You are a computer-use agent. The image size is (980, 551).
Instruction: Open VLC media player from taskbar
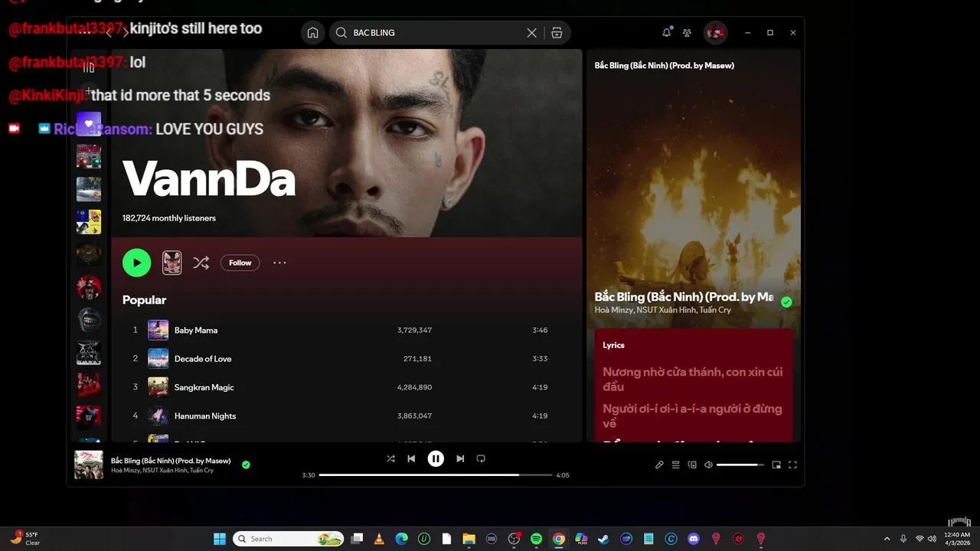pyautogui.click(x=379, y=539)
